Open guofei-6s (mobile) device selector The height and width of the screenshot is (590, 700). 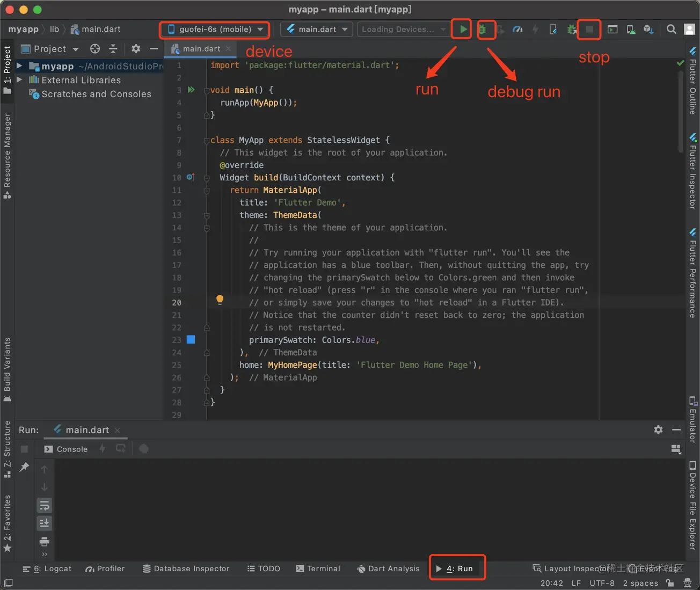click(x=215, y=29)
